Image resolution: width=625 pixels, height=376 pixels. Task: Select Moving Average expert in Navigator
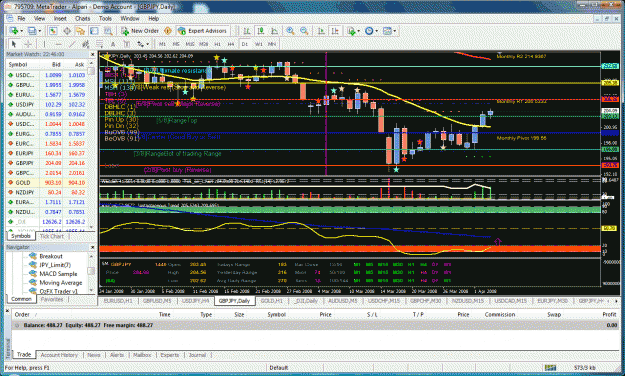click(61, 283)
